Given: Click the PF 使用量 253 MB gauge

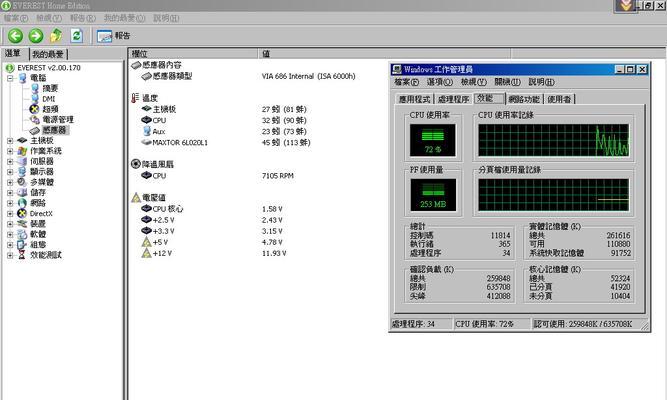Looking at the screenshot, I should click(433, 195).
